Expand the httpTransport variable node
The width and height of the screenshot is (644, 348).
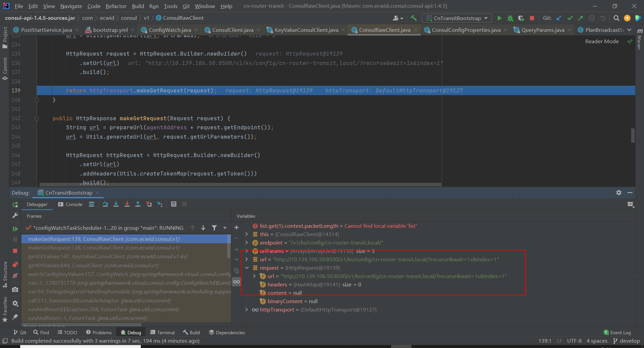tap(247, 310)
